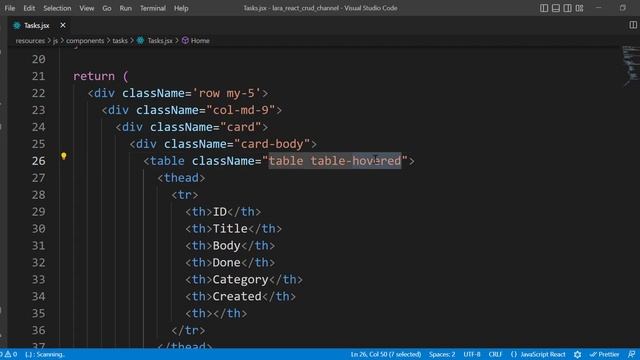Click the gear icon in status bar
This screenshot has height=360, width=640.
[x=577, y=354]
